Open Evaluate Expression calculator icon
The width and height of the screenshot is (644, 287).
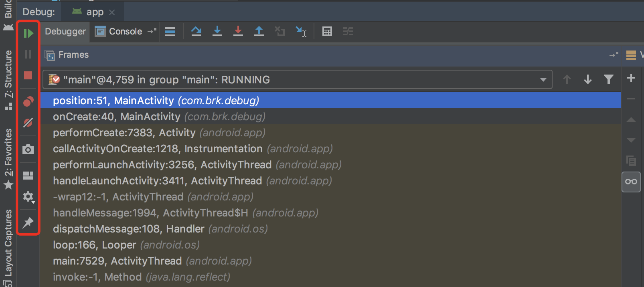click(x=327, y=31)
